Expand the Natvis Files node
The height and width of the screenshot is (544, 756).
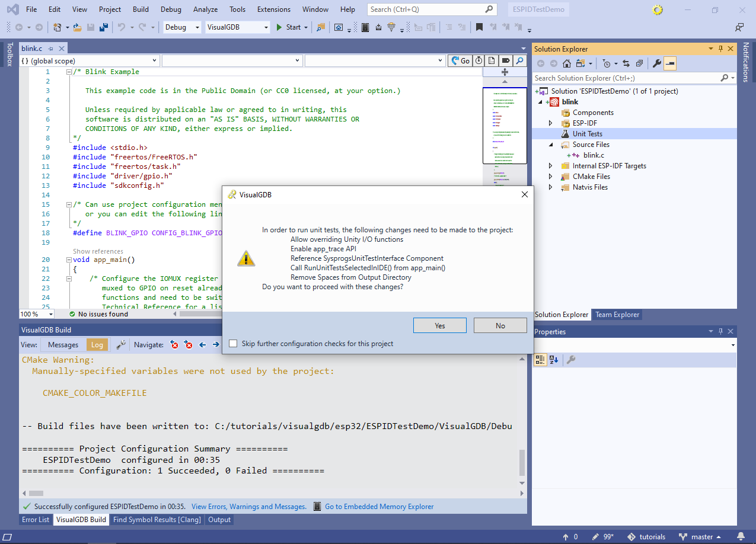pyautogui.click(x=550, y=187)
